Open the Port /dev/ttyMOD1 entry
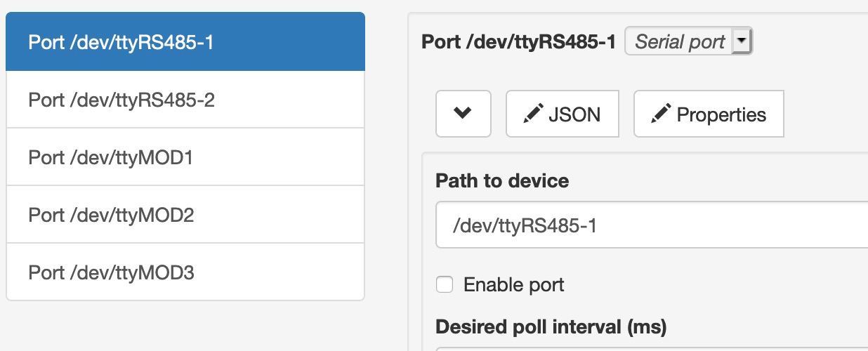This screenshot has width=868, height=351. [x=185, y=157]
